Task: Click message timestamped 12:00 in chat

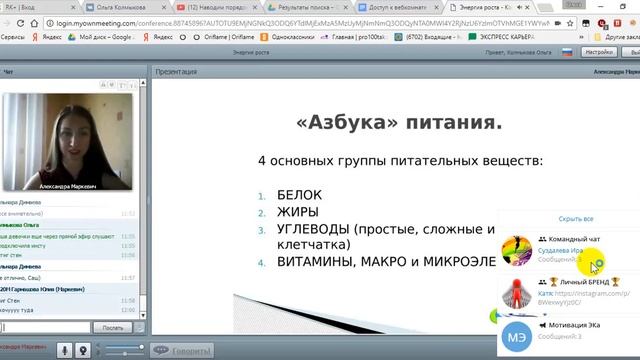Action: (67, 310)
